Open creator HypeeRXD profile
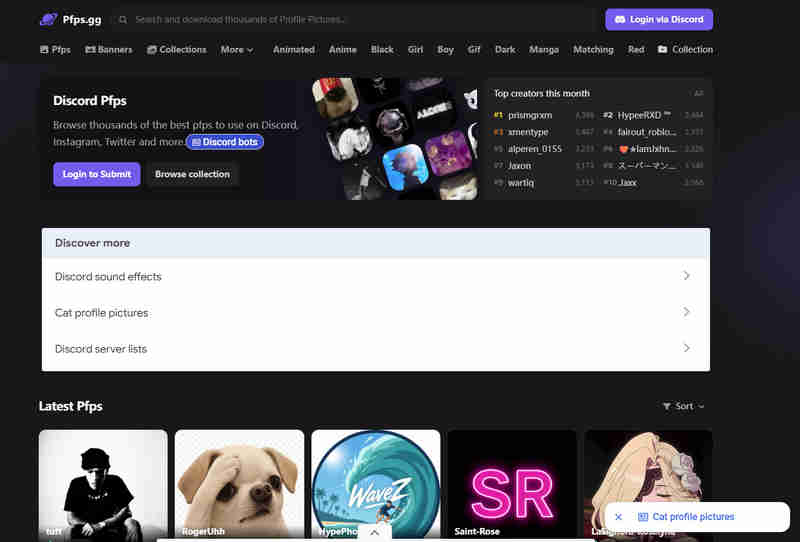 644,115
